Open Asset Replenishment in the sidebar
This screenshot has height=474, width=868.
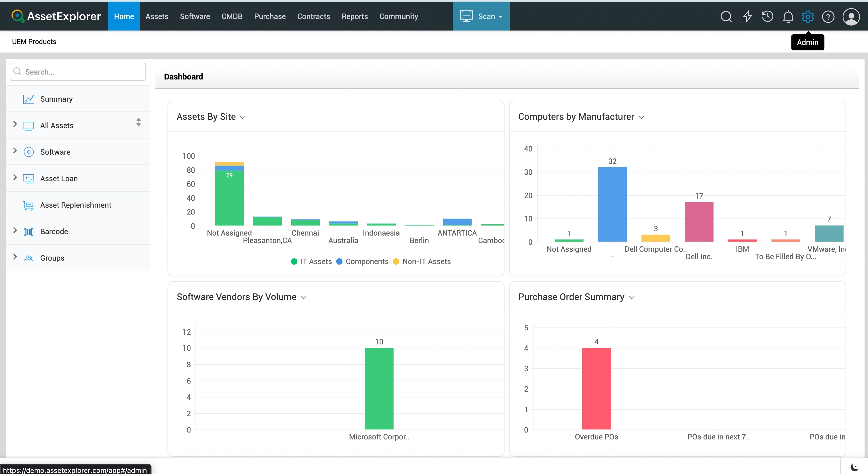click(75, 205)
